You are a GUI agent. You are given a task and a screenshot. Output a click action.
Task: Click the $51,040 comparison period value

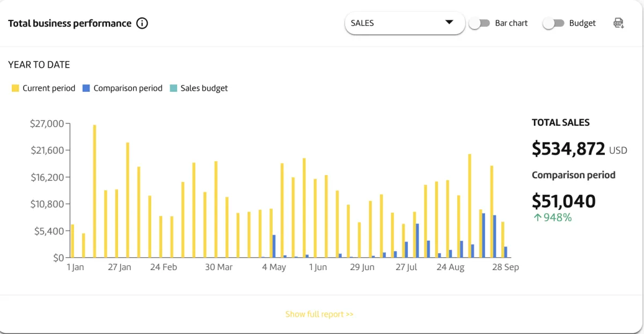[x=563, y=201]
